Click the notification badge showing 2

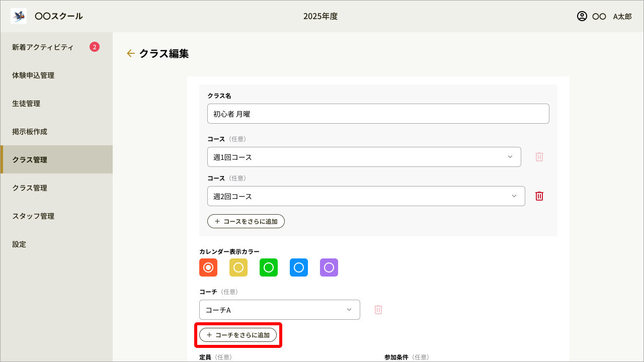tap(95, 47)
